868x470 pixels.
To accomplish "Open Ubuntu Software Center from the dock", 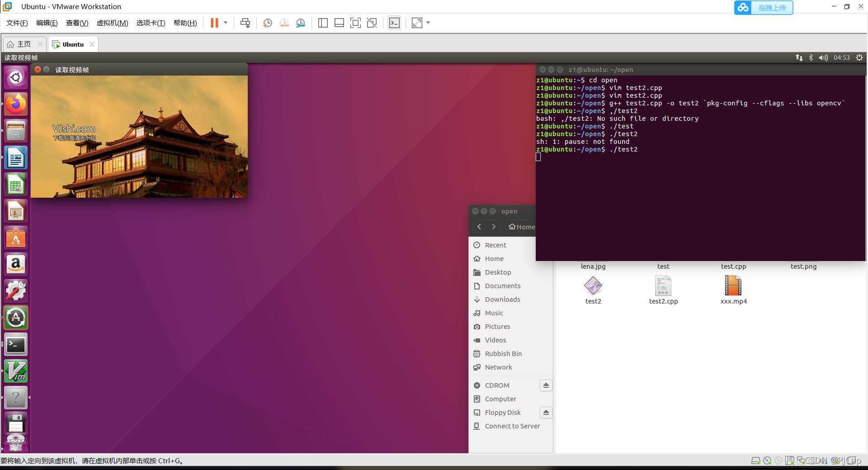I will point(16,237).
